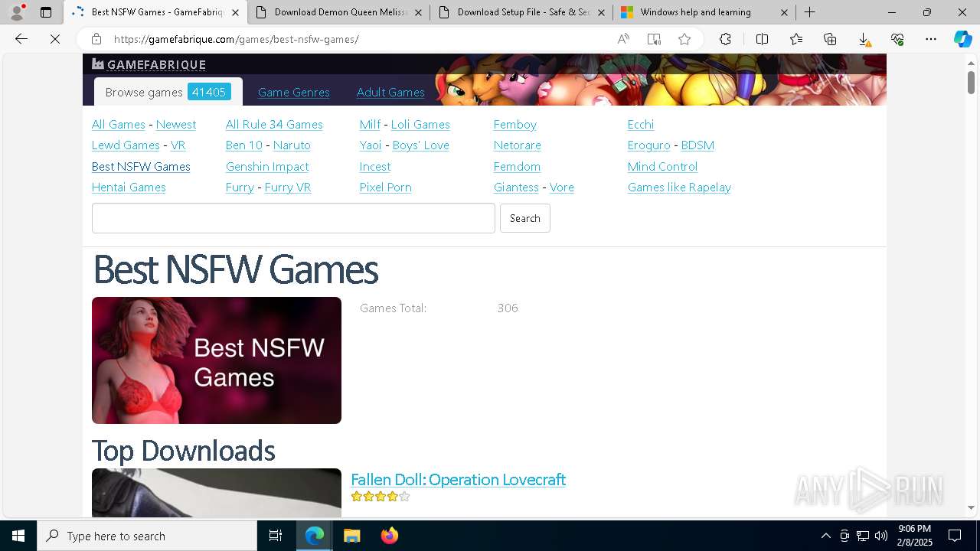Open Browser essentials heart icon
This screenshot has width=980, height=551.
pos(897,39)
